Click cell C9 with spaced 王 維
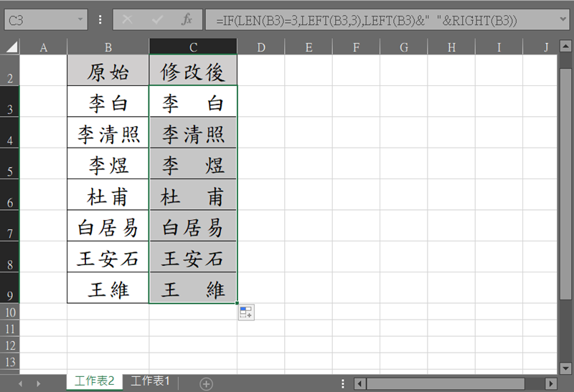 click(x=193, y=288)
